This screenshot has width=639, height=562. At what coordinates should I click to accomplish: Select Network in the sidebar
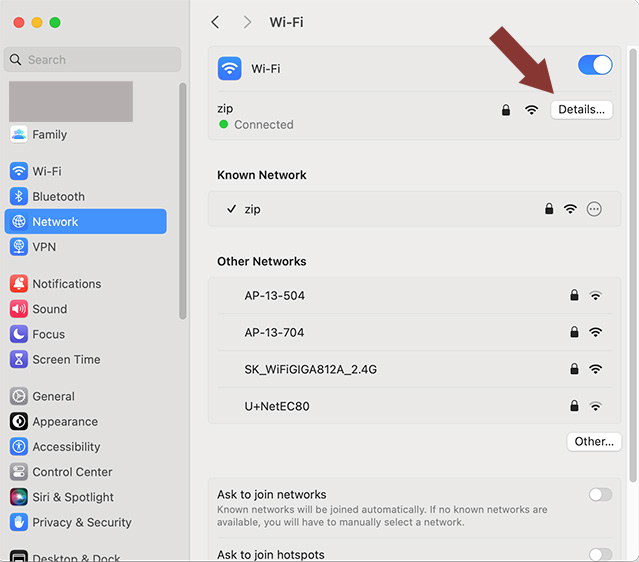[86, 222]
